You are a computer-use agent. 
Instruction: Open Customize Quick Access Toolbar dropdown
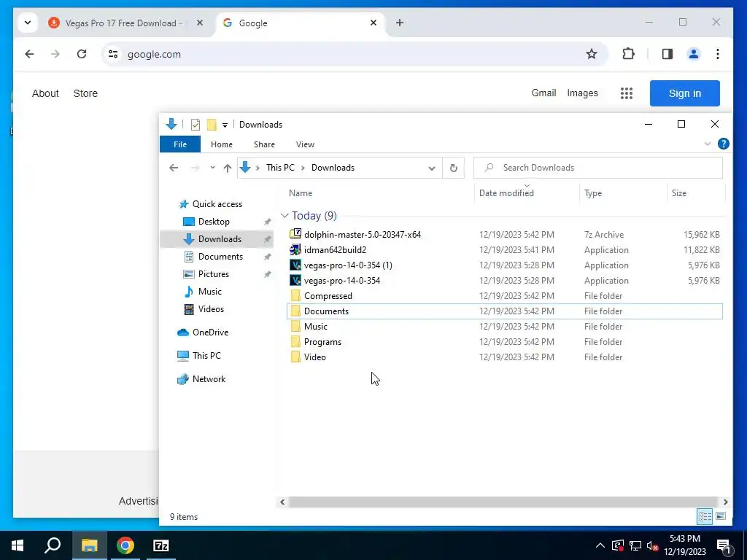point(225,125)
